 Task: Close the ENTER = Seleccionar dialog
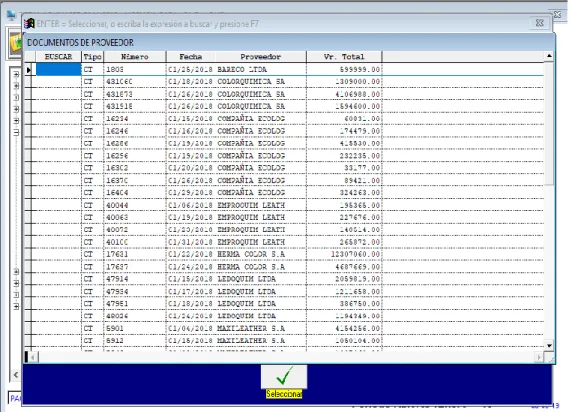(x=540, y=23)
